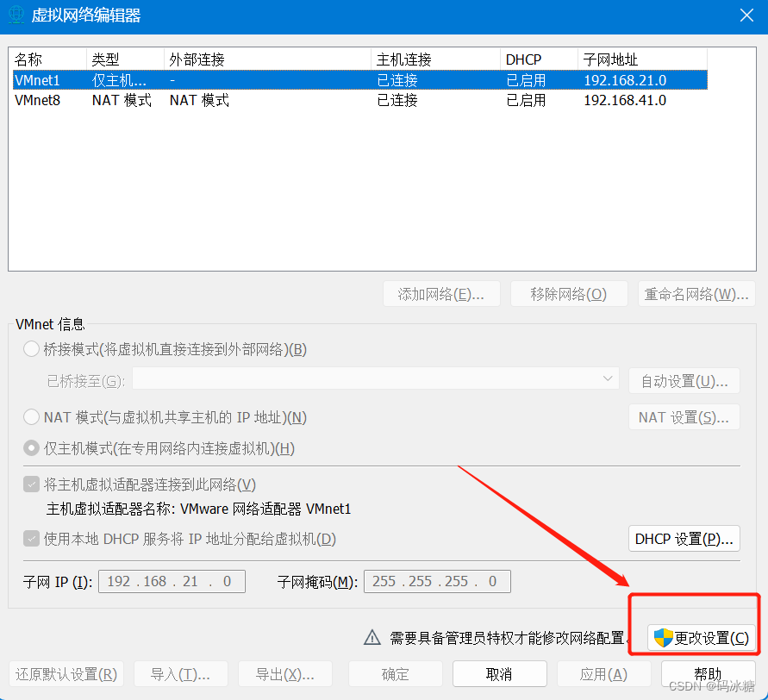
Task: Sort by 类型 column header
Action: pos(125,59)
